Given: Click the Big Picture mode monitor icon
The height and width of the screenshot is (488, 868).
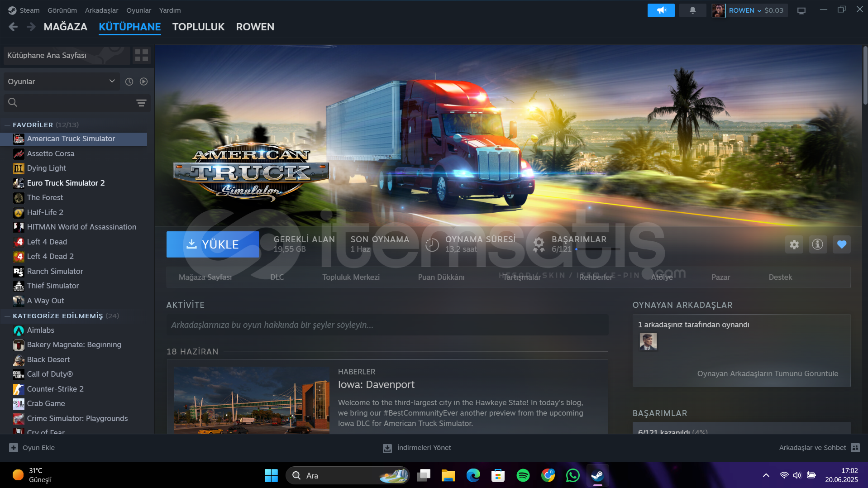Looking at the screenshot, I should point(801,10).
